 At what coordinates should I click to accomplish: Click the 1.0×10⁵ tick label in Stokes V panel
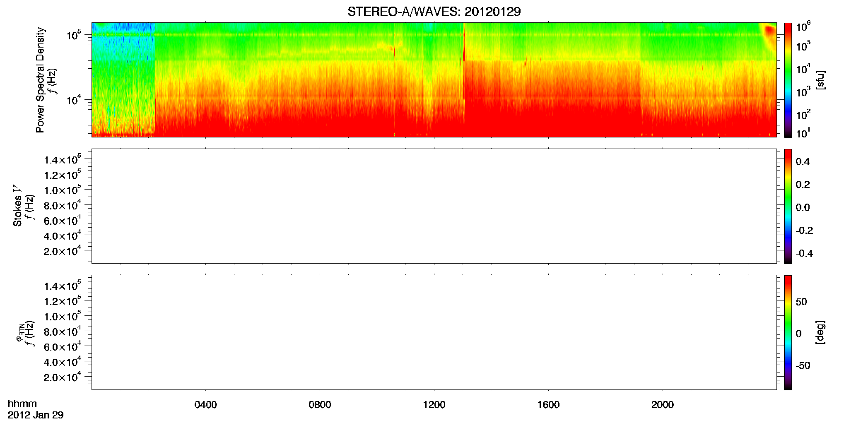click(x=63, y=190)
